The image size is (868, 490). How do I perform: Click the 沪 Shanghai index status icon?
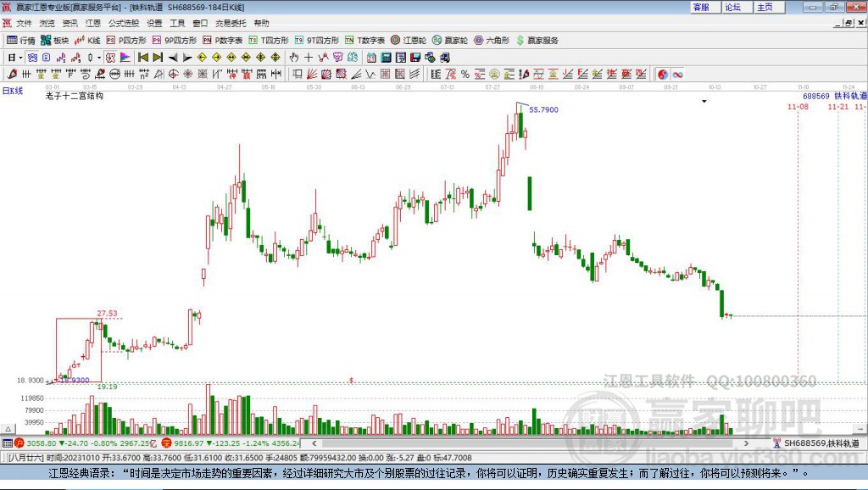pos(20,443)
